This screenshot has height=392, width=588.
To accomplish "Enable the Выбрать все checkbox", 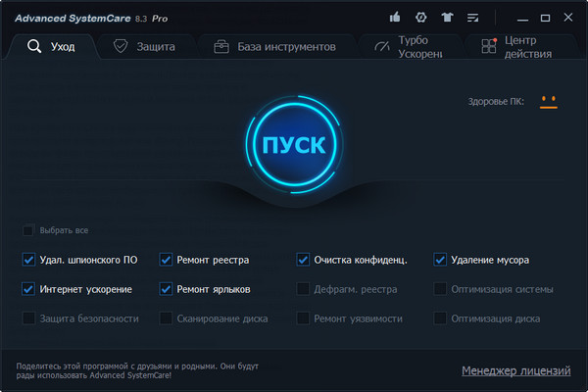I will (x=27, y=231).
